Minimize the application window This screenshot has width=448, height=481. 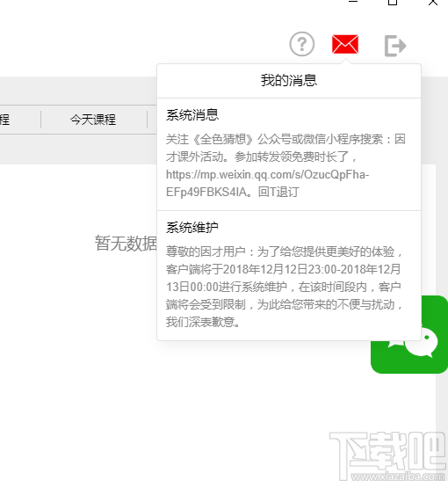coord(353,2)
